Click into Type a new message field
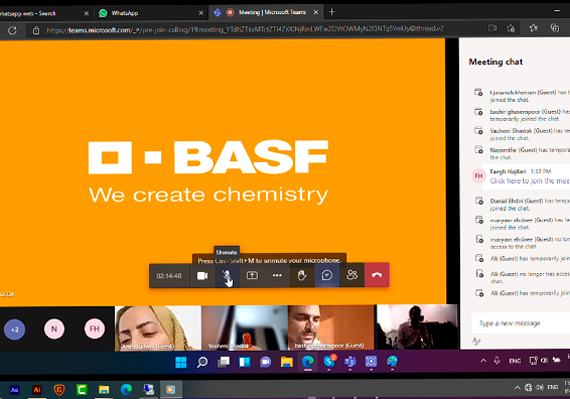The height and width of the screenshot is (399, 570). (x=521, y=323)
